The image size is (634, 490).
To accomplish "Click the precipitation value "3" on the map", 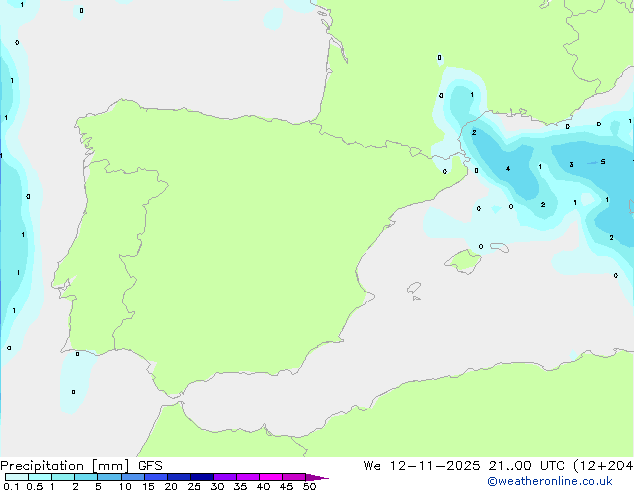I will pos(571,165).
